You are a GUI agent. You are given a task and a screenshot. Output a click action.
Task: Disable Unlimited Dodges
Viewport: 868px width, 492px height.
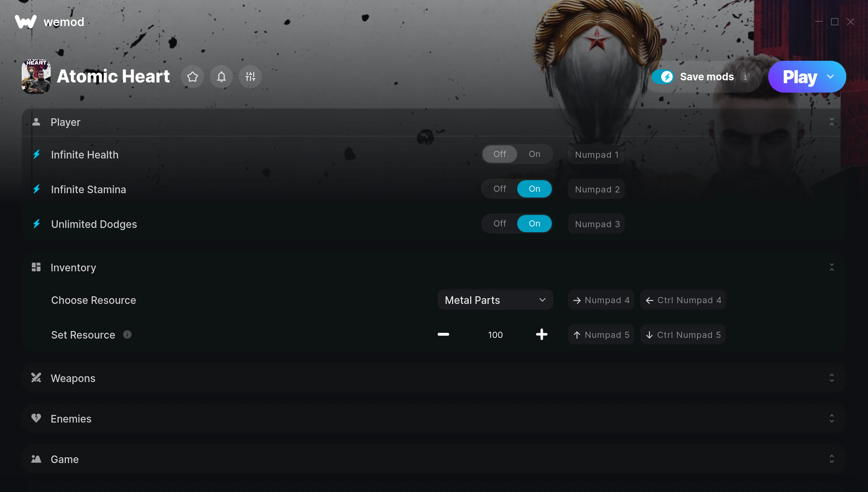pos(500,224)
